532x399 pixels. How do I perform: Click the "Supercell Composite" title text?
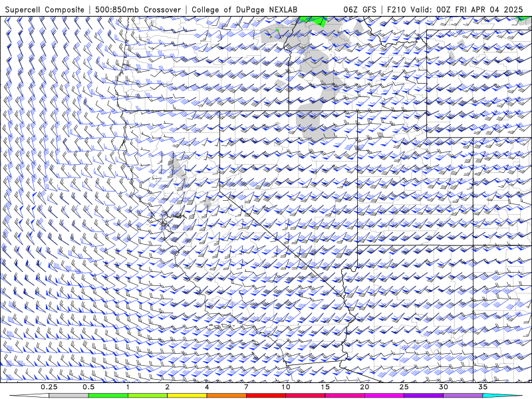pyautogui.click(x=45, y=9)
